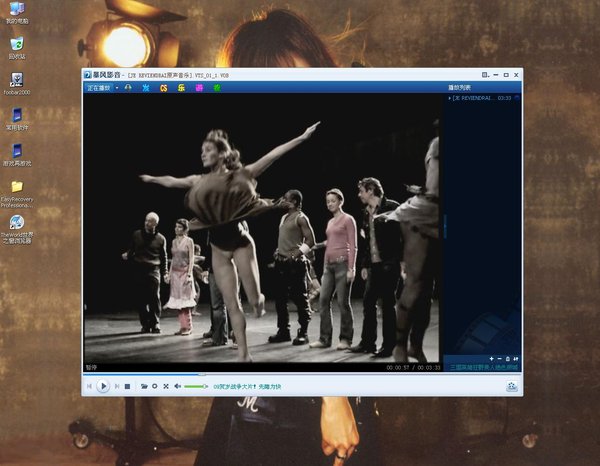
Task: Open My Computer desktop icon
Action: click(17, 13)
